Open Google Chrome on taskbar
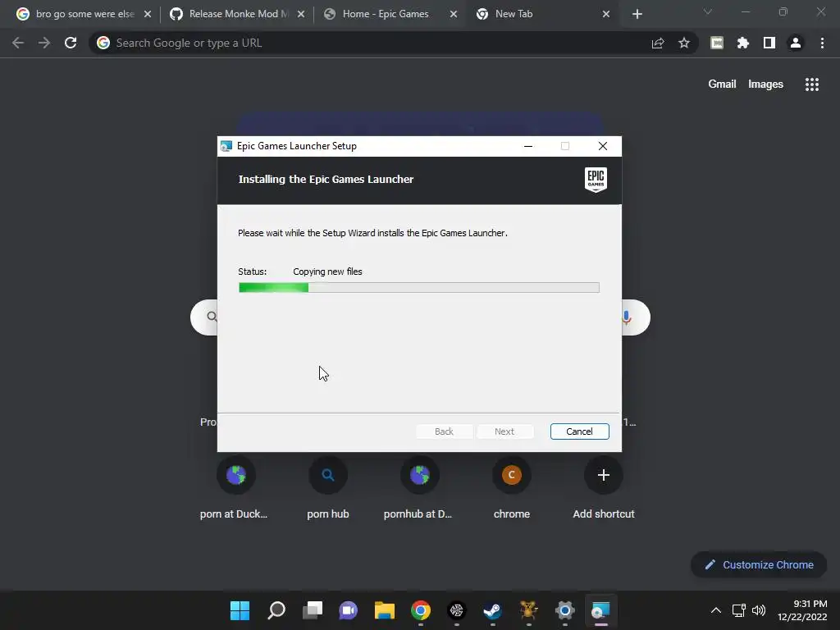This screenshot has height=630, width=840. pos(421,610)
